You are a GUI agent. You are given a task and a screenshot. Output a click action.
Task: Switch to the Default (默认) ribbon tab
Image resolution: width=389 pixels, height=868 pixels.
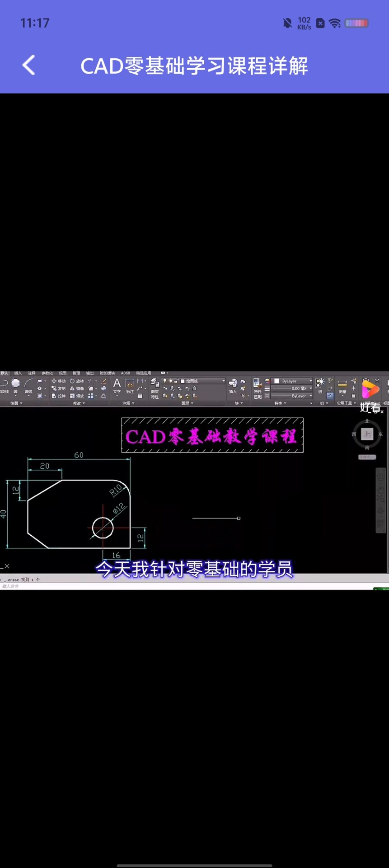tap(5, 373)
